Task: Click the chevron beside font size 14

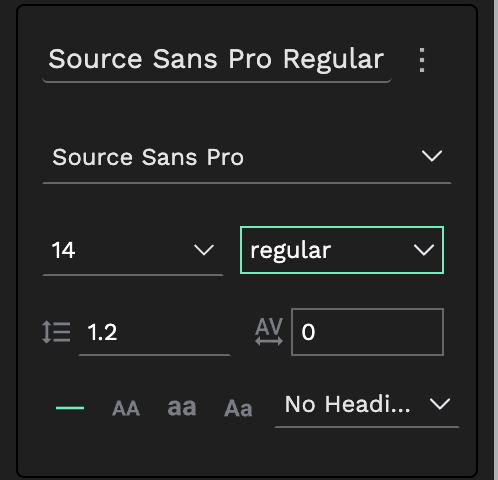Action: (x=204, y=250)
